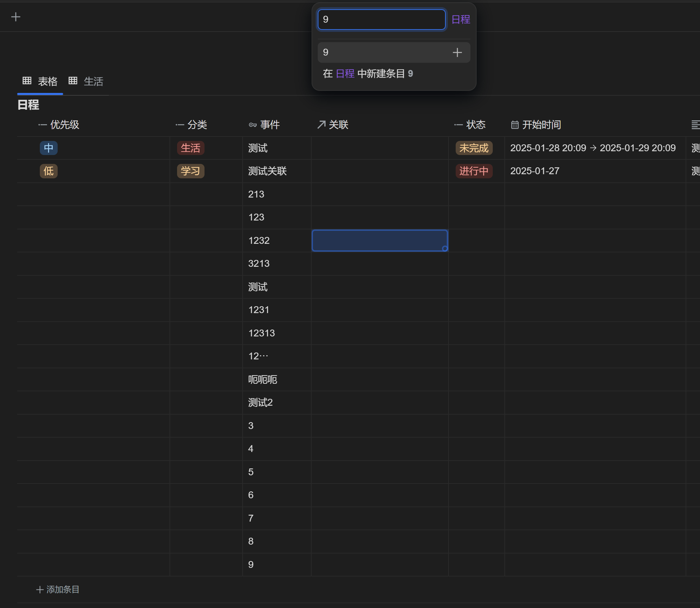Open the 分类 column header
700x608 pixels.
click(197, 125)
